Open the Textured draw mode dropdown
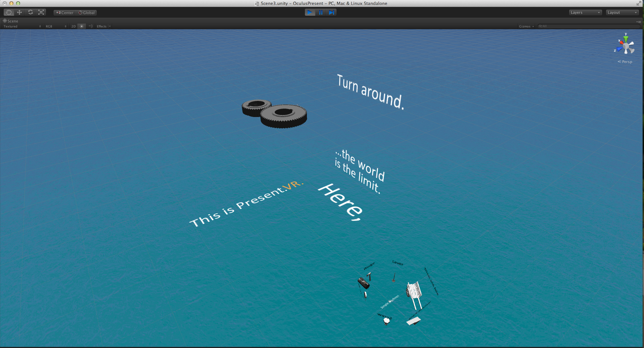Screen dimensions: 644x348 pyautogui.click(x=22, y=26)
